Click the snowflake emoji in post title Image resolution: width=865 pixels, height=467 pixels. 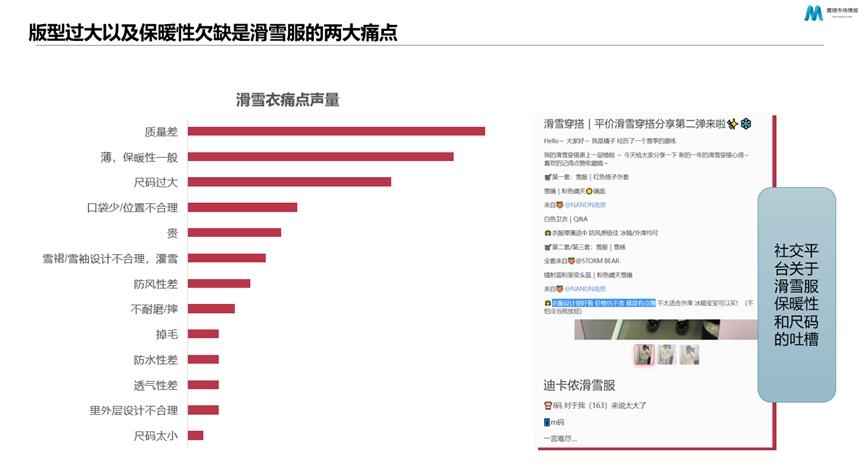[745, 124]
